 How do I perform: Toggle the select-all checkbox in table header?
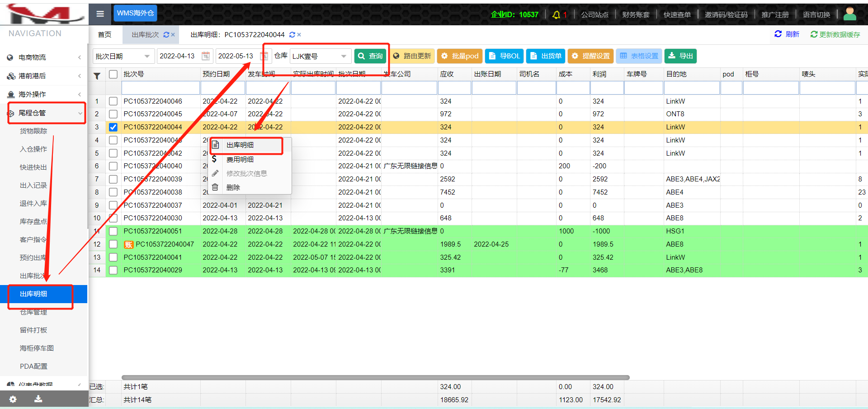(113, 74)
